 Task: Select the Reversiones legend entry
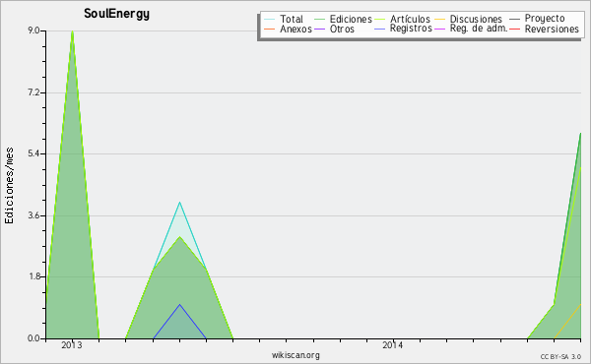tap(552, 29)
